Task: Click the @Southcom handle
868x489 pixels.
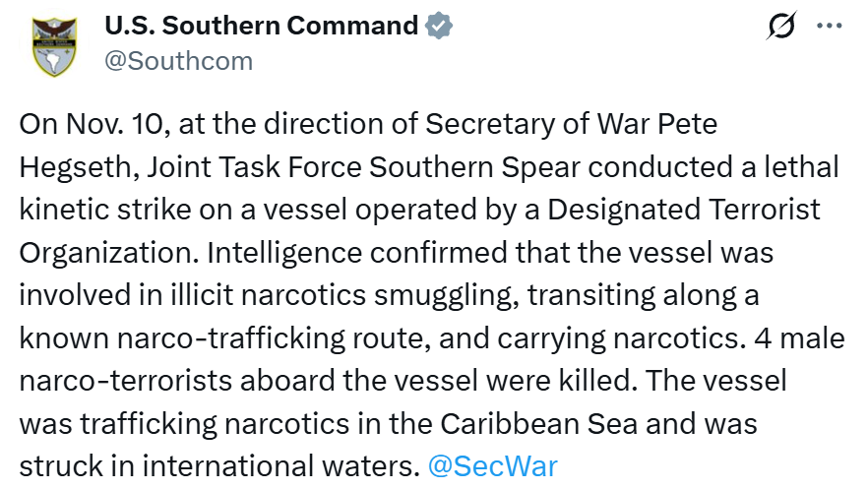Action: coord(178,61)
